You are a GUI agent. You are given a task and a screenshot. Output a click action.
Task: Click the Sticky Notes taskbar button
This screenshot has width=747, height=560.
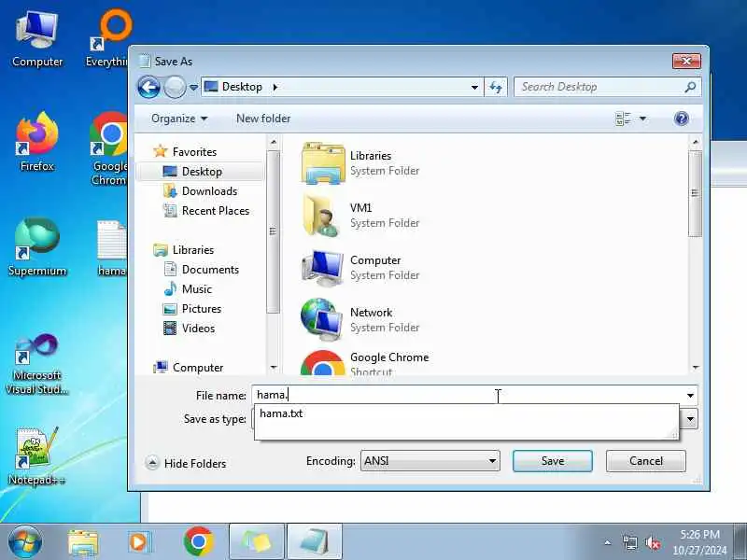click(x=257, y=542)
